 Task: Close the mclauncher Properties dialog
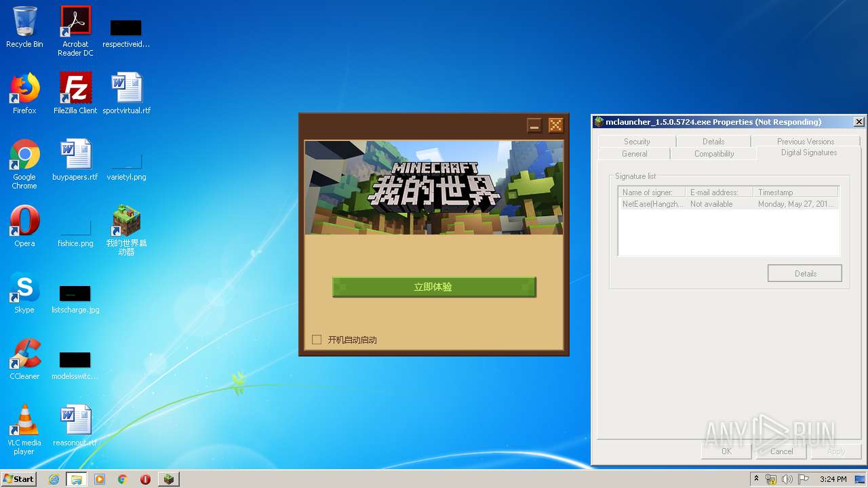(859, 122)
